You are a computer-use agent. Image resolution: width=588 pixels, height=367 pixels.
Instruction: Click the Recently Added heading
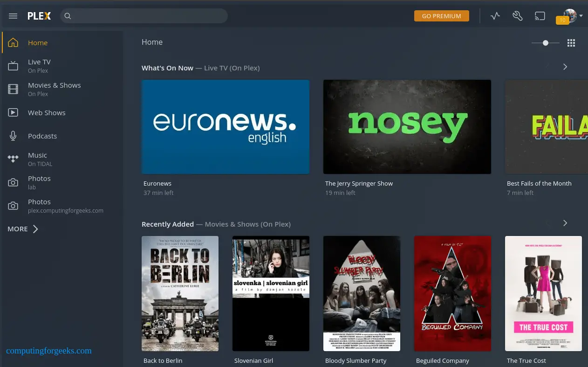point(168,224)
